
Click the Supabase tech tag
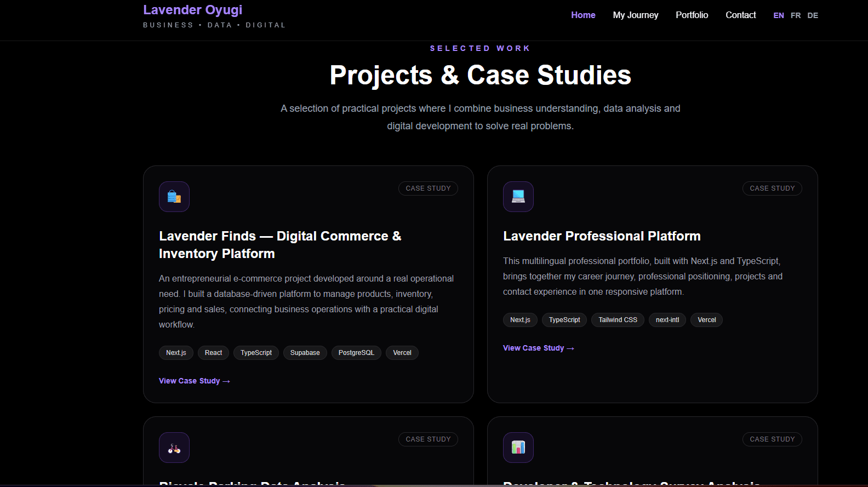(x=305, y=353)
